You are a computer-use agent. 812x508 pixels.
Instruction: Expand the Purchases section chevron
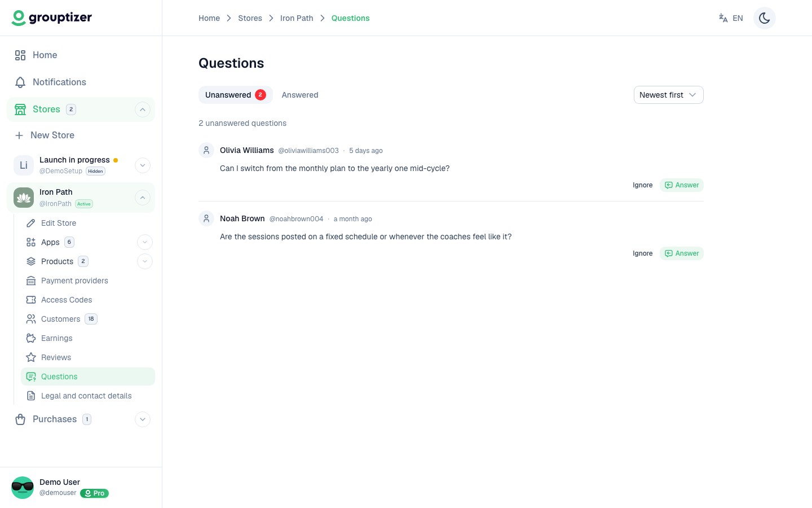point(143,419)
